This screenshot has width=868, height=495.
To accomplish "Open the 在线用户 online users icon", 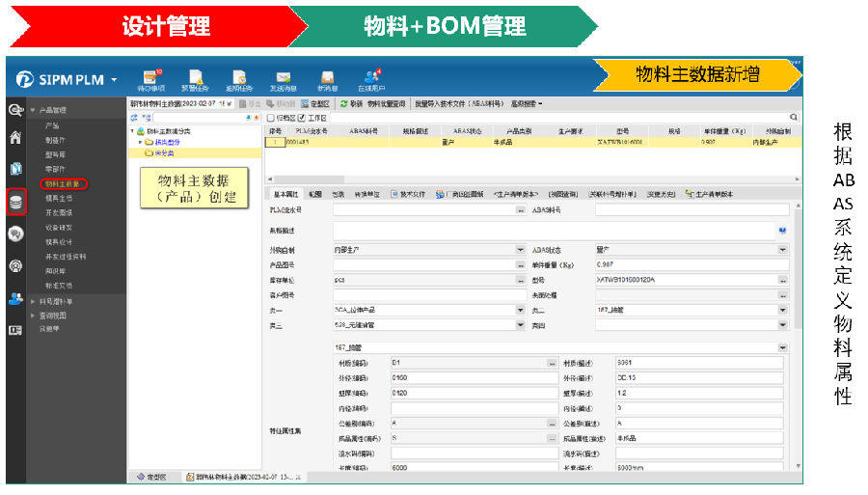I will pos(372,79).
